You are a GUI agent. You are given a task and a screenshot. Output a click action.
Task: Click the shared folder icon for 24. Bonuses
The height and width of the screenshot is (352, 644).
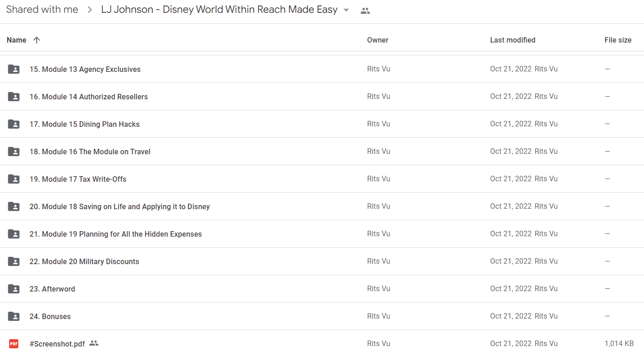pos(14,316)
